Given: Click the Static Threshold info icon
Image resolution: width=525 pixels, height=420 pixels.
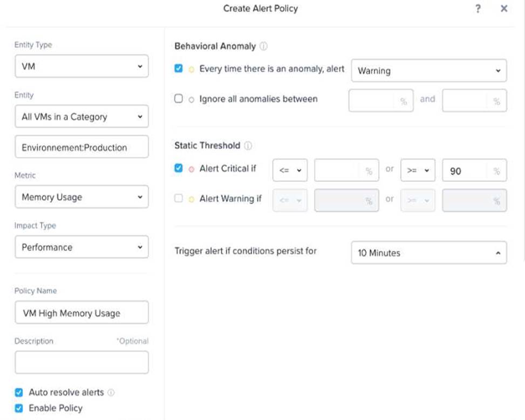Looking at the screenshot, I should [248, 146].
